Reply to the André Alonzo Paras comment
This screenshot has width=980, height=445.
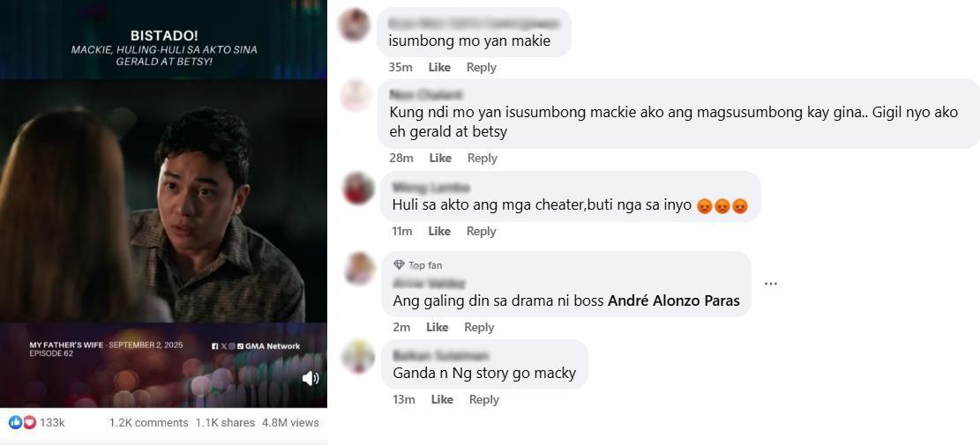(479, 327)
